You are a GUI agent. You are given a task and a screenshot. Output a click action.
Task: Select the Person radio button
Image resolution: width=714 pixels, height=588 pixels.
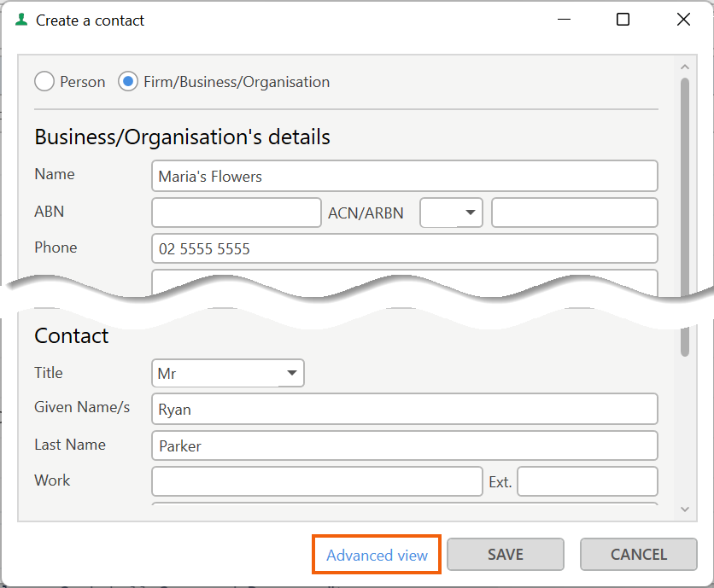(x=44, y=81)
